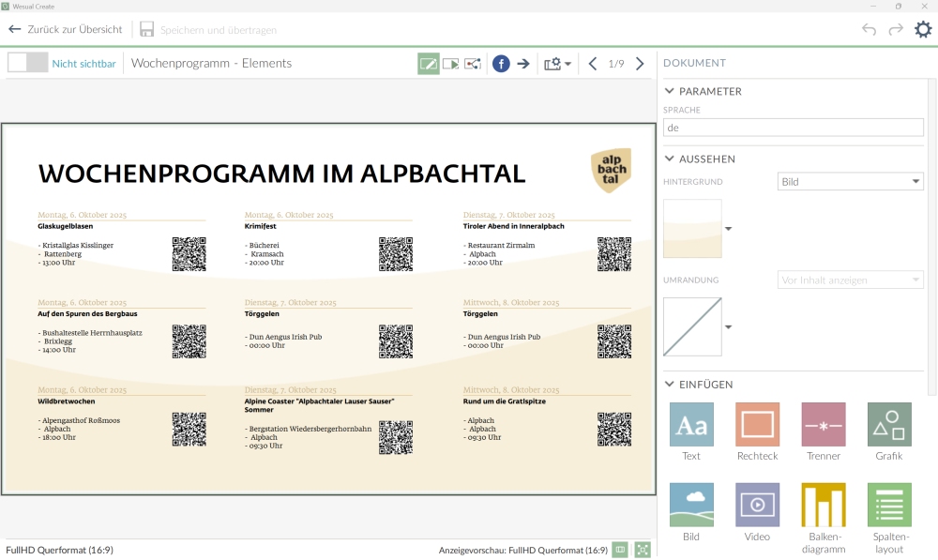Click Zurück zur Übersicht
The height and width of the screenshot is (560, 938).
[x=66, y=29]
